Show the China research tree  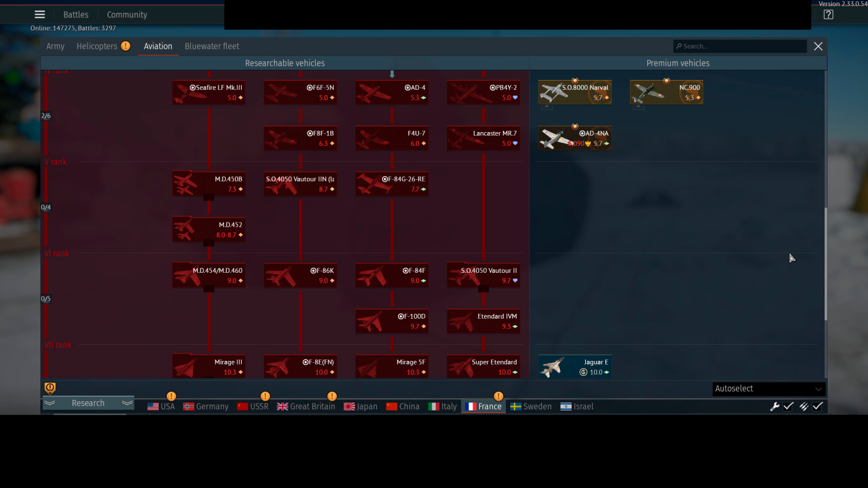click(402, 407)
